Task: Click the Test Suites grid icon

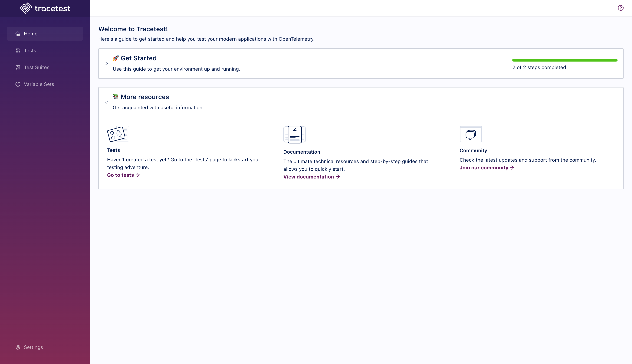Action: click(x=18, y=67)
